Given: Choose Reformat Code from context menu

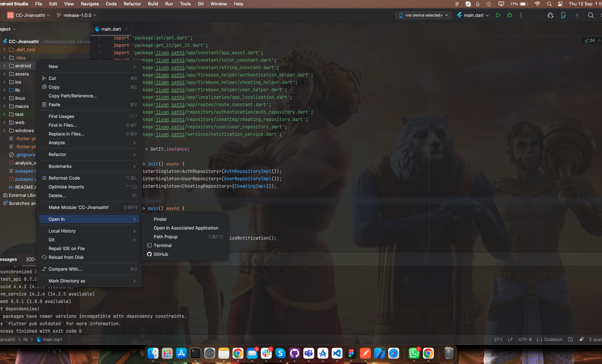Looking at the screenshot, I should click(x=64, y=178).
